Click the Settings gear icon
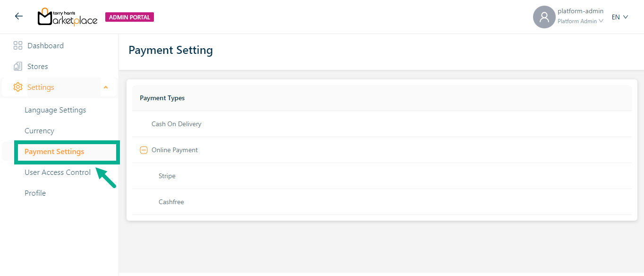This screenshot has width=644, height=276. tap(18, 87)
